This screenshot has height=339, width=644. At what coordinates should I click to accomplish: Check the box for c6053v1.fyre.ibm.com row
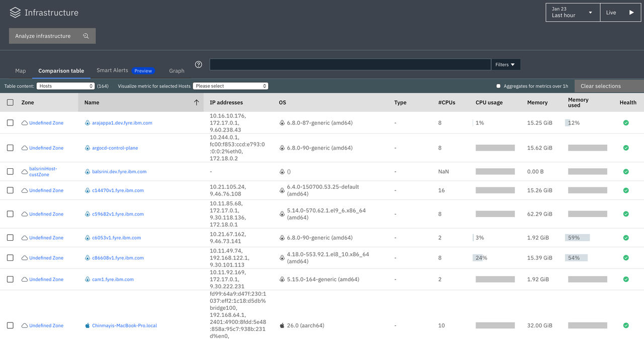10,238
